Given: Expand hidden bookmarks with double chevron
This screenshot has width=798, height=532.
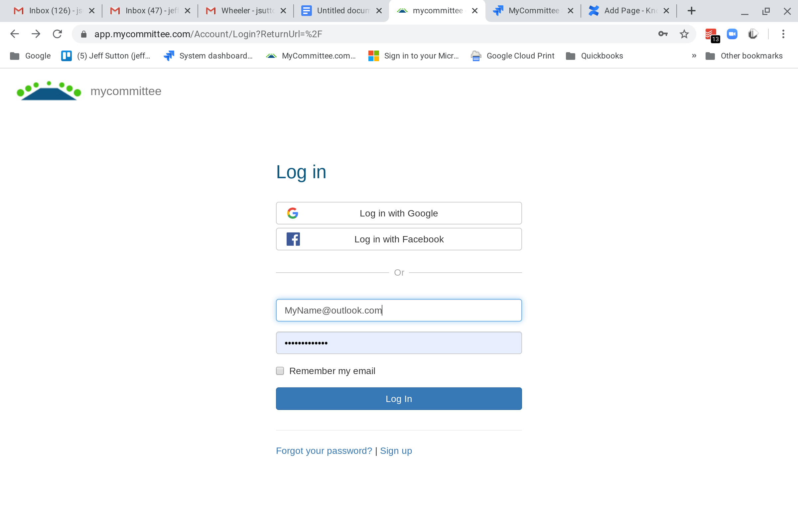Looking at the screenshot, I should tap(694, 56).
